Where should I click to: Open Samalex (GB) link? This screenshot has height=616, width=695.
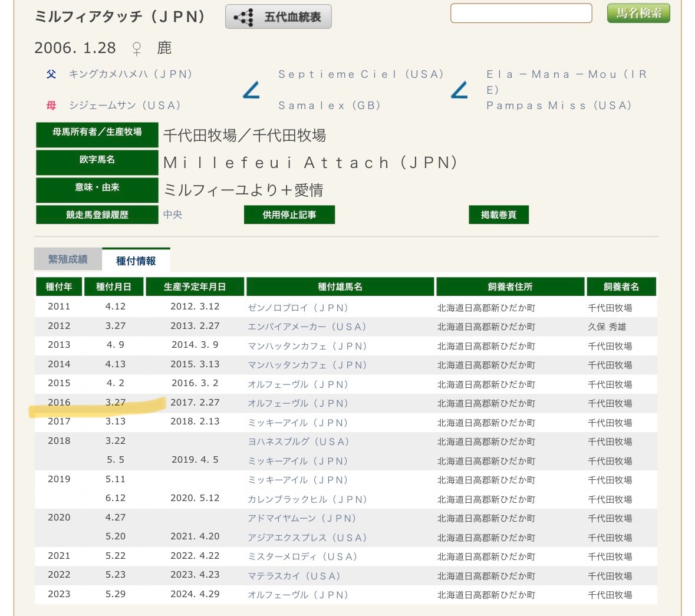tap(329, 106)
